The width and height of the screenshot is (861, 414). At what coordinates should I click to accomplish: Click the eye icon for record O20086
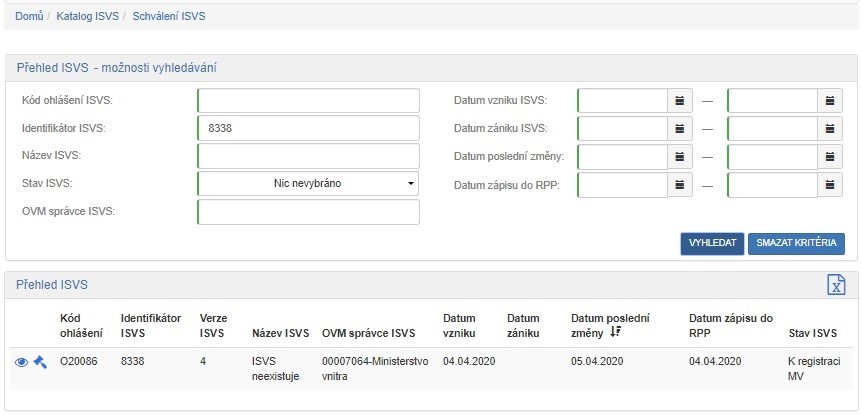(x=21, y=362)
